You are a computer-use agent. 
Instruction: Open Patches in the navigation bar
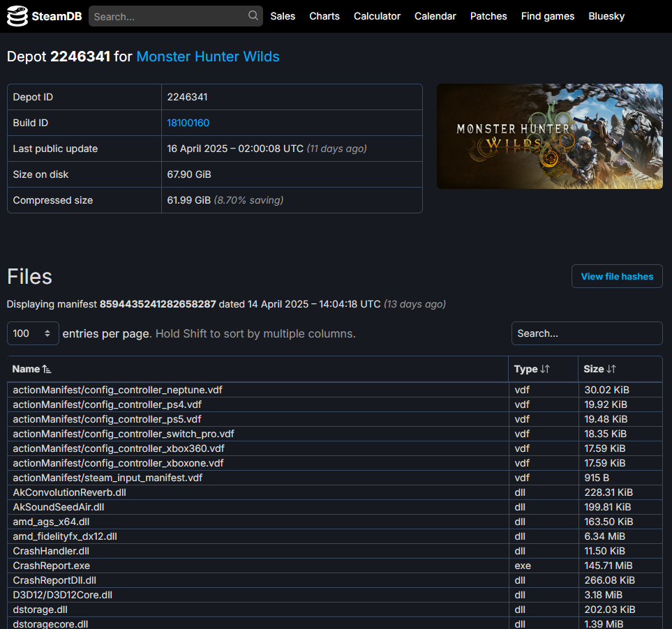coord(488,16)
